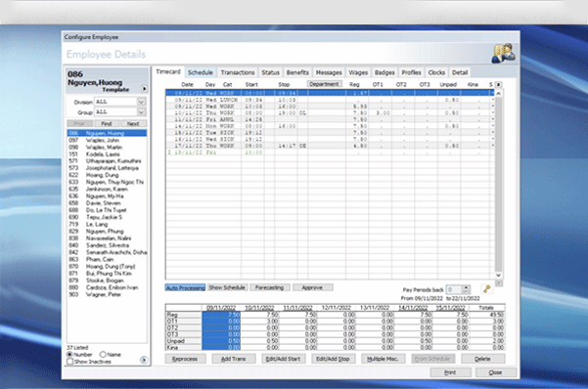Click the Print button
This screenshot has height=389, width=588.
click(450, 372)
